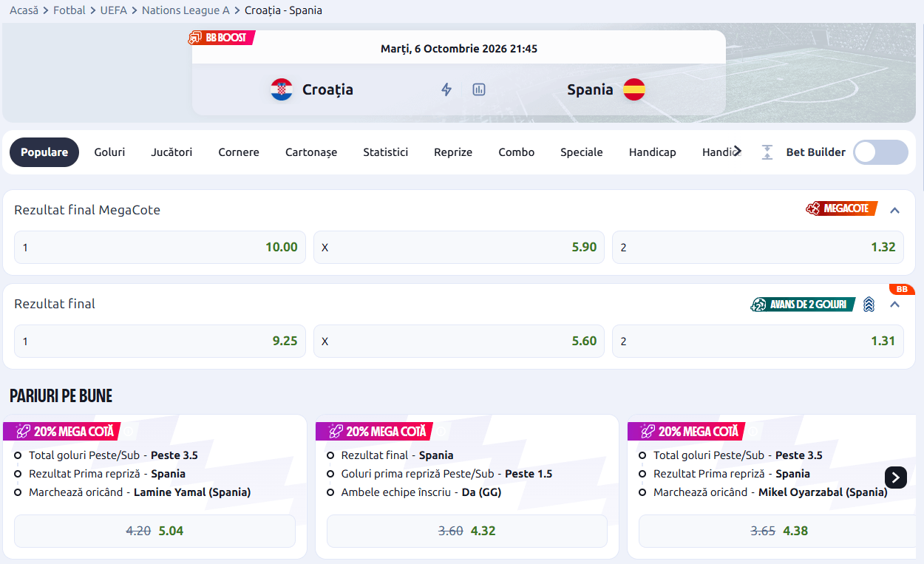The image size is (924, 564).
Task: Collapse the Rezultat final section
Action: click(x=894, y=304)
